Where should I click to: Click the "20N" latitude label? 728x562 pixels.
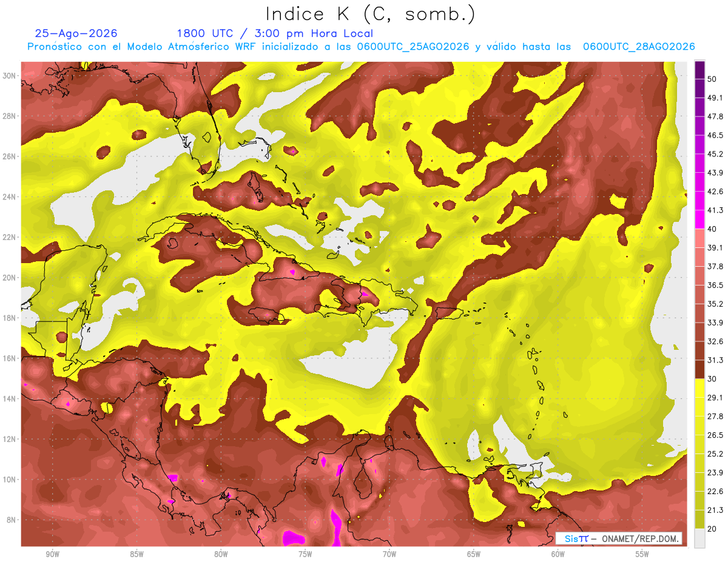10,278
